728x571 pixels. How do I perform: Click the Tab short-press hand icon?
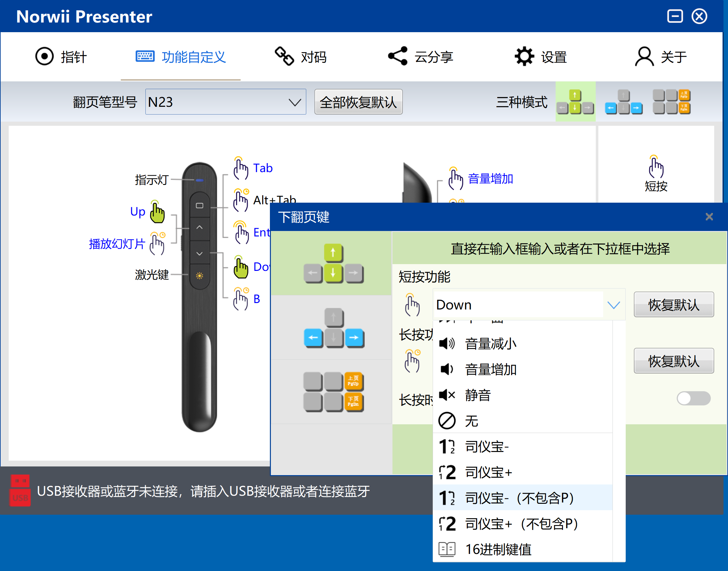click(x=241, y=168)
